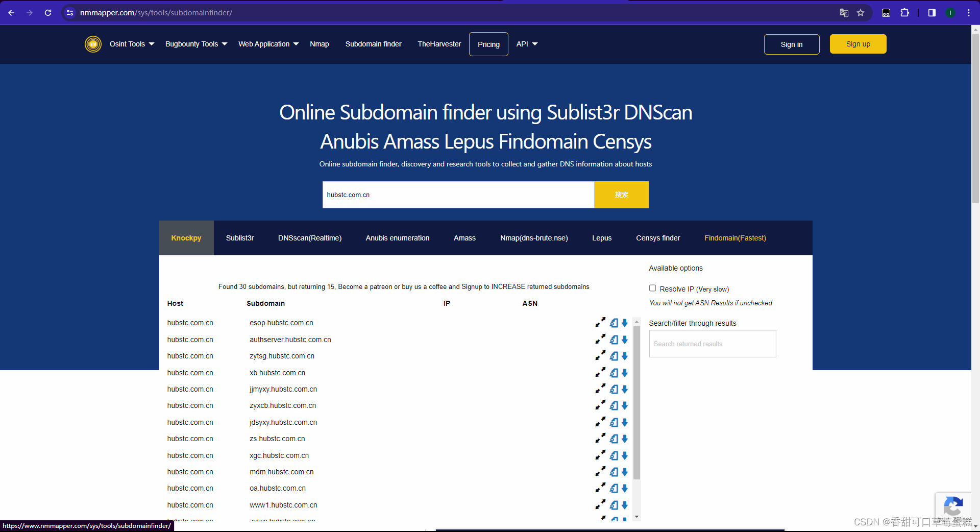Click the yellow Sign up button
The image size is (980, 532).
pyautogui.click(x=858, y=44)
